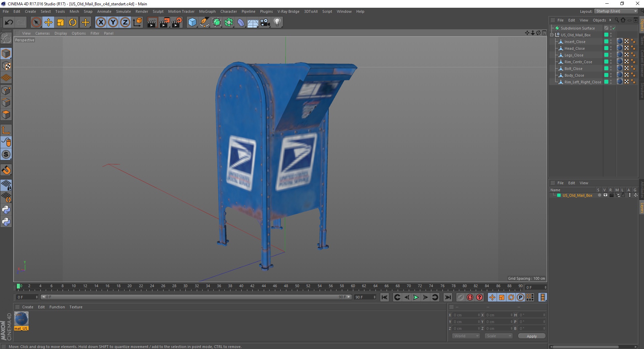Toggle Subdivision Surface enable checkmark
This screenshot has width=644, height=349.
tap(614, 28)
